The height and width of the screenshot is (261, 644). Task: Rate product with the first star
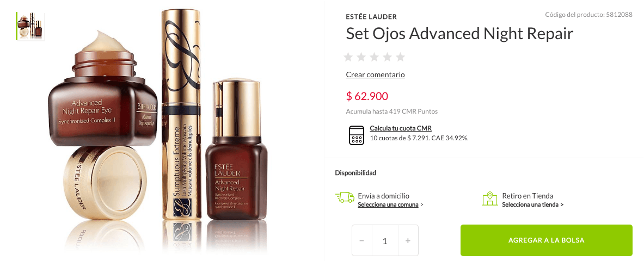point(348,57)
